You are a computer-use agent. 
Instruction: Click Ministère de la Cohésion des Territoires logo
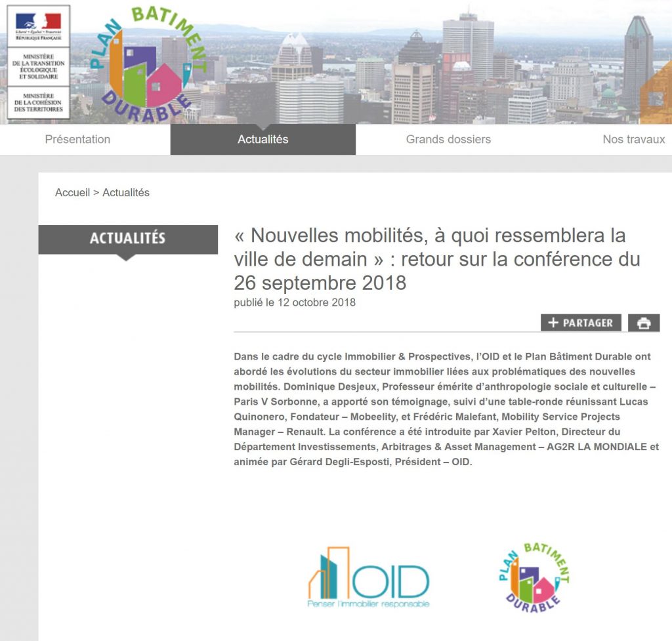pyautogui.click(x=38, y=103)
